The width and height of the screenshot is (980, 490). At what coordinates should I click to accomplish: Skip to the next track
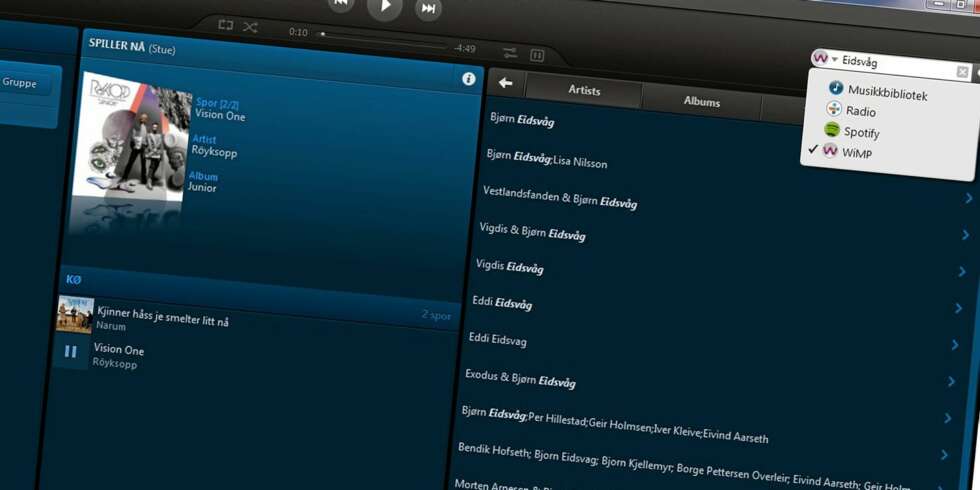click(429, 8)
